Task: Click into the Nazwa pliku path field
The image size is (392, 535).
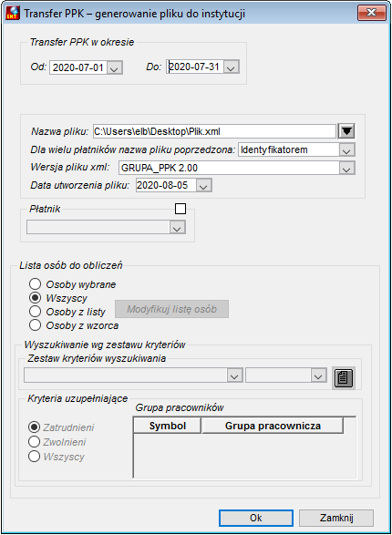Action: click(x=214, y=131)
